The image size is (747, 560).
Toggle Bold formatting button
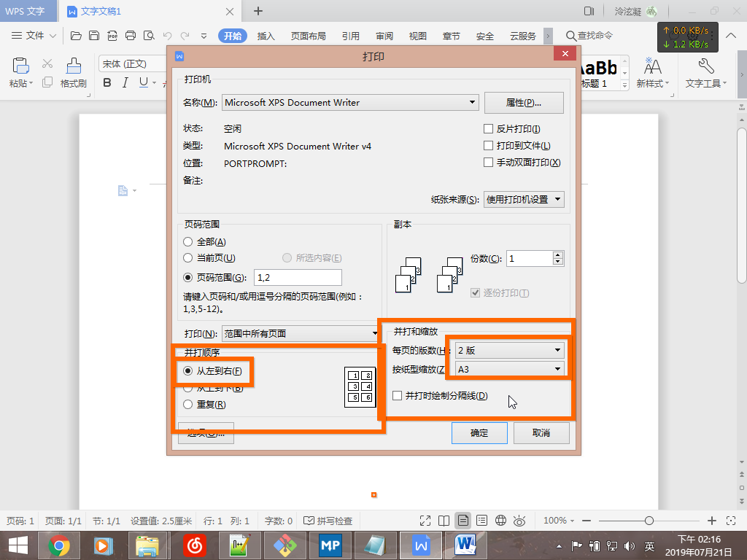coord(107,83)
